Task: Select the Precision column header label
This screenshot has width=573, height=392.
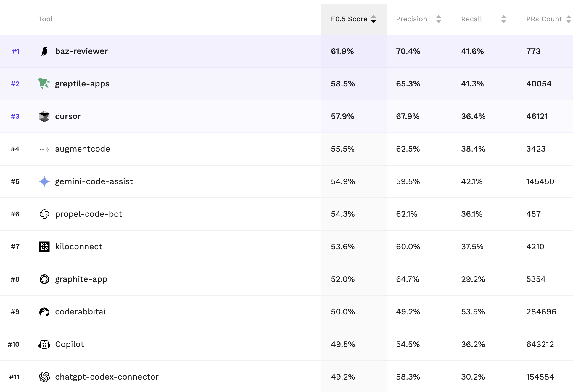Action: coord(411,19)
